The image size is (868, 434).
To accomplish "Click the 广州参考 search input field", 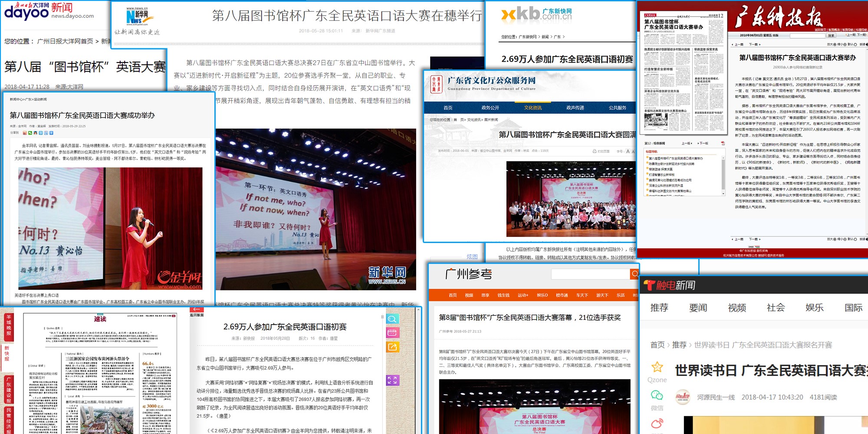I will click(x=590, y=274).
